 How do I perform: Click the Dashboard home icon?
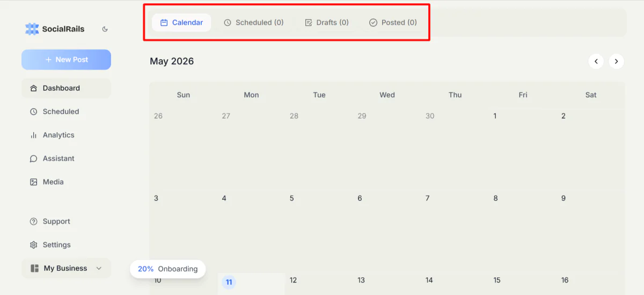[33, 88]
